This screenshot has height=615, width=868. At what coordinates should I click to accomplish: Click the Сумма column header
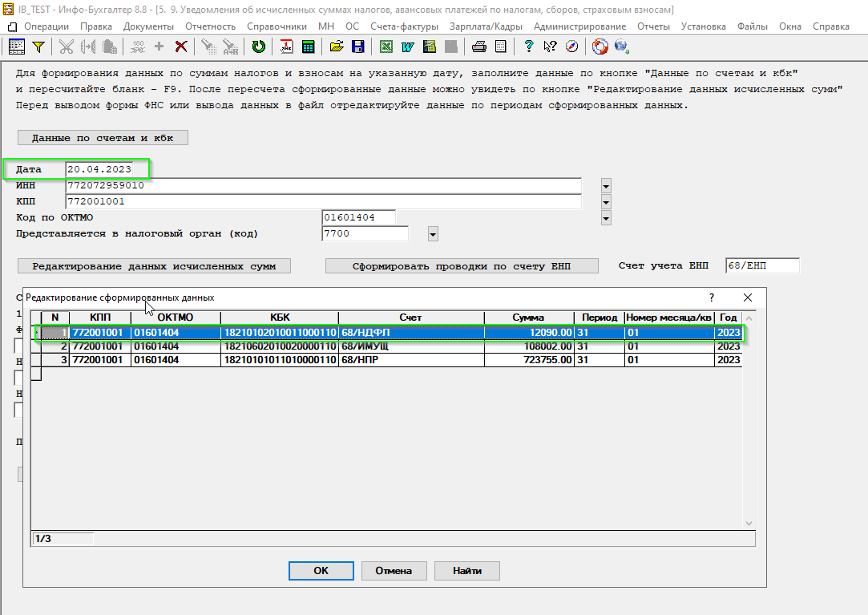(x=529, y=318)
